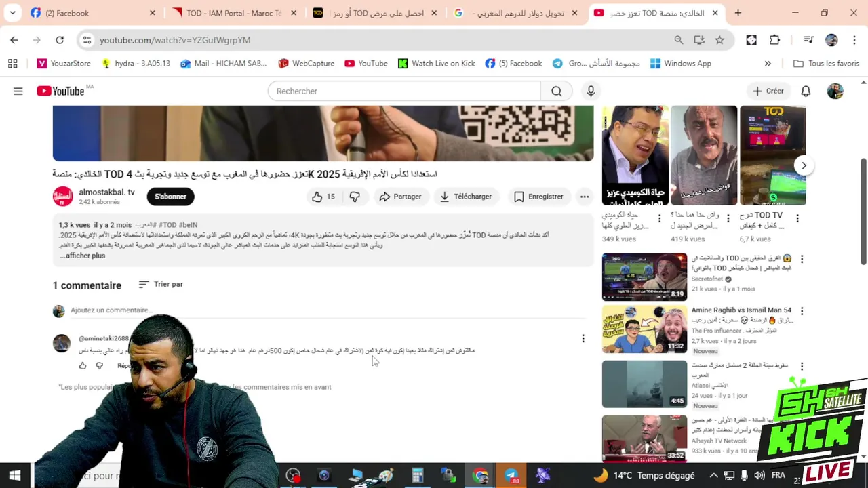Subscribe with the S'abonner button

(x=170, y=197)
